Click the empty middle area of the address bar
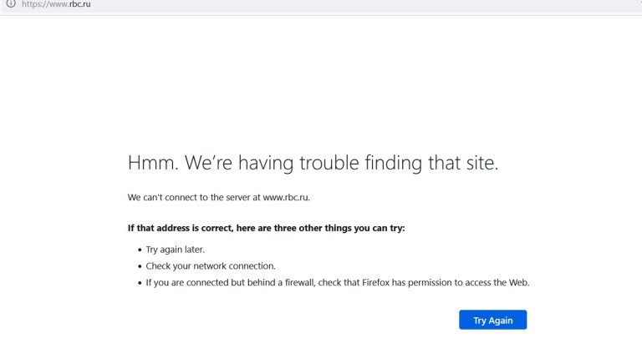 (x=334, y=4)
